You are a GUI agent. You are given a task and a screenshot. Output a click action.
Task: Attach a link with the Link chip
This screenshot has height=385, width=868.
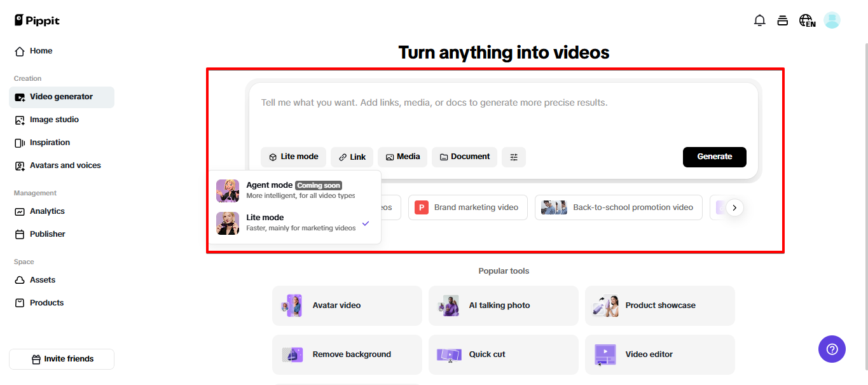352,157
